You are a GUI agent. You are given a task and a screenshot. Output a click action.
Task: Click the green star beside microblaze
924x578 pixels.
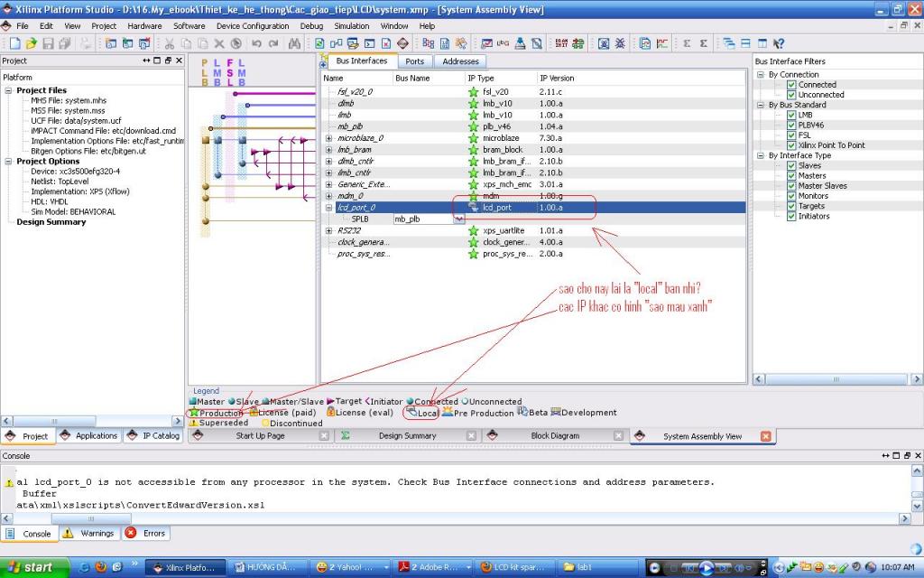[474, 138]
